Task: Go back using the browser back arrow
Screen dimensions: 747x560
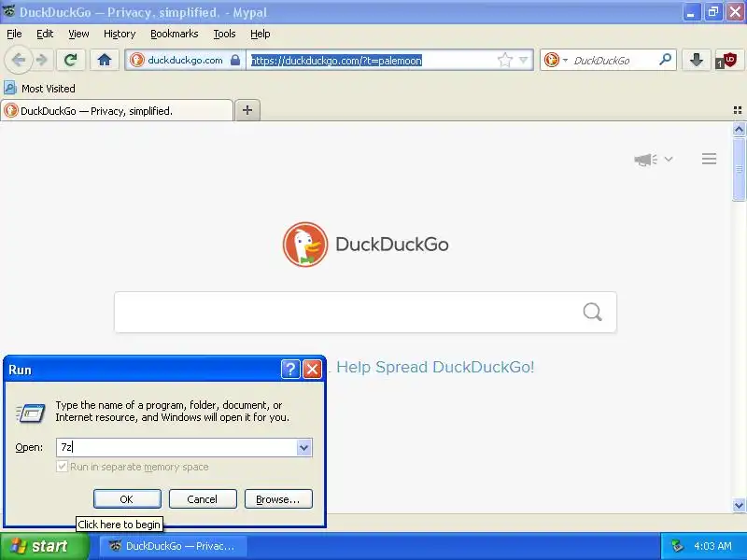Action: (19, 60)
